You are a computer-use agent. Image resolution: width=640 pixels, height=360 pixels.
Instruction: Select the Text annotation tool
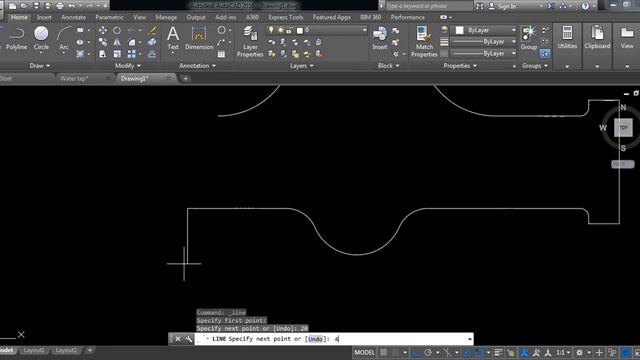[x=173, y=38]
